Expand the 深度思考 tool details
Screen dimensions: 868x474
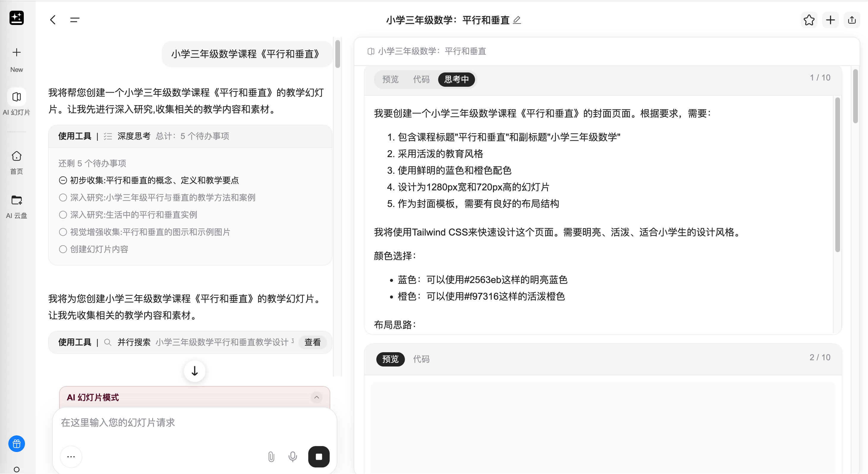click(x=134, y=136)
